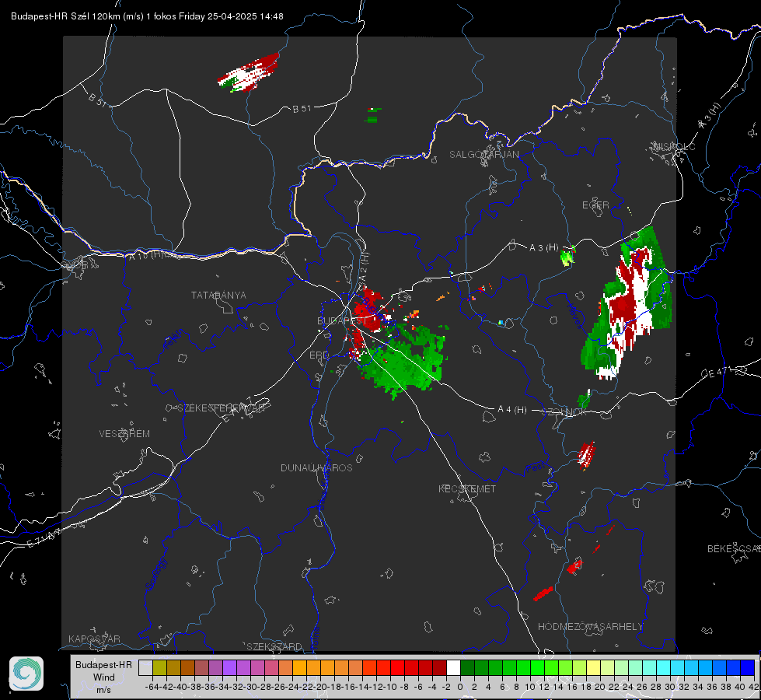
Task: Click the white zero swatch in wind legend
Action: (453, 667)
